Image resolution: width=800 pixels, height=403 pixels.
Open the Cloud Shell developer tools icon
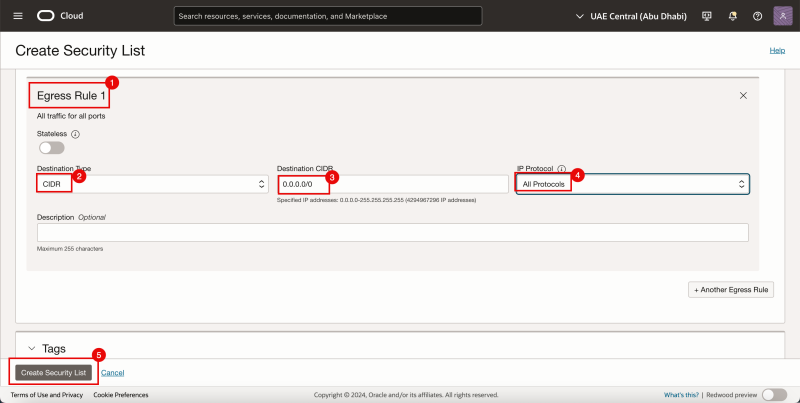point(707,16)
